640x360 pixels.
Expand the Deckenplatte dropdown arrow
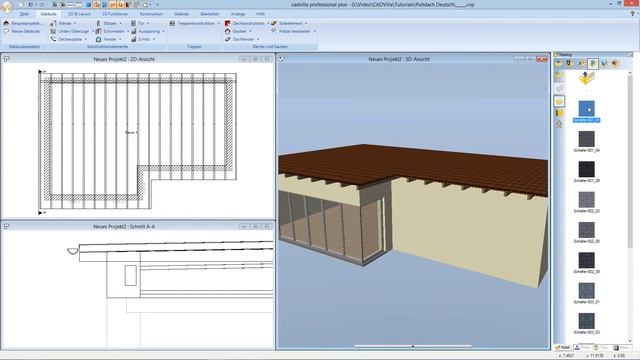click(86, 39)
